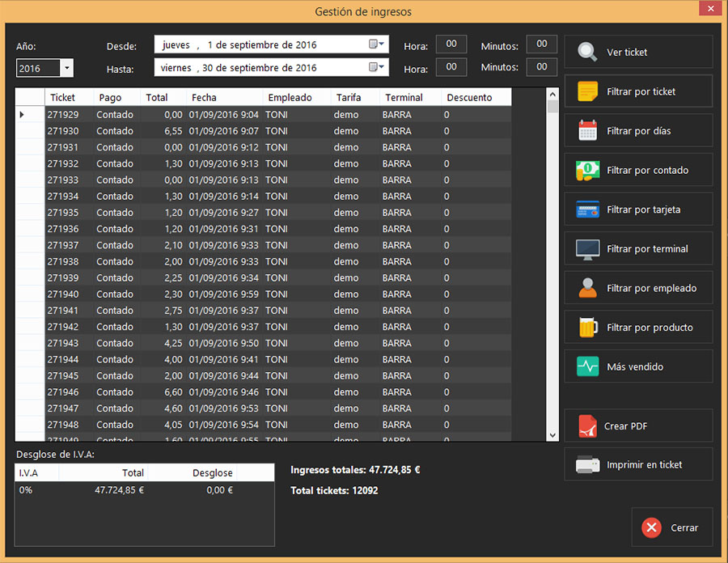Click the Cerrar button label

click(684, 527)
